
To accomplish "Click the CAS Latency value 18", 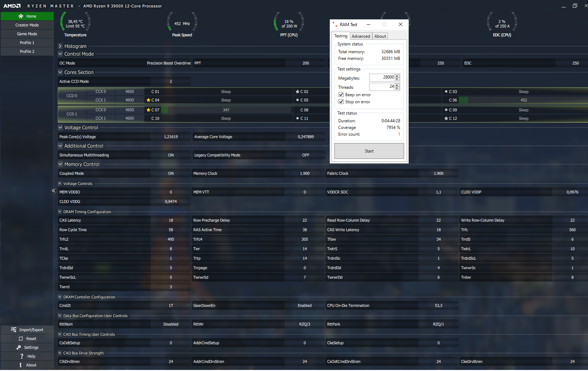I will point(171,220).
